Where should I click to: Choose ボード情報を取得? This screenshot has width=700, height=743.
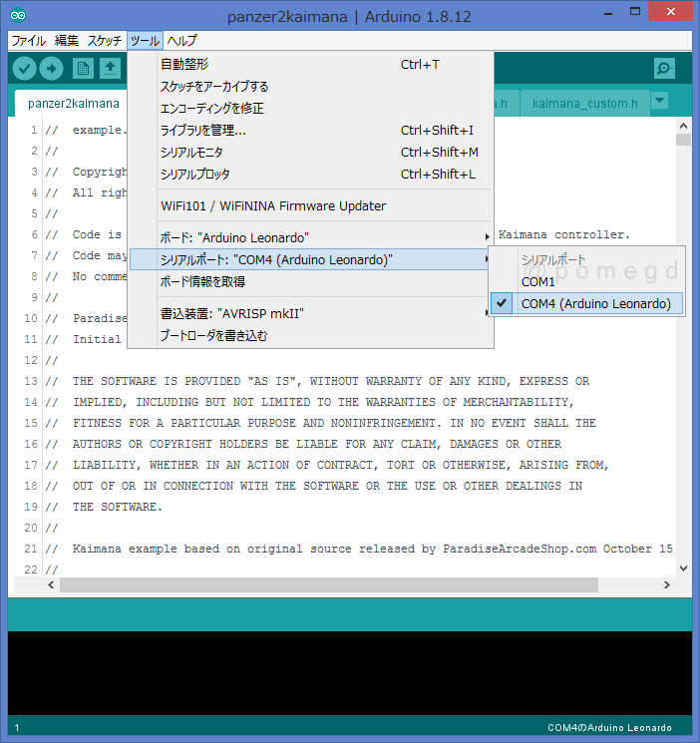310,282
